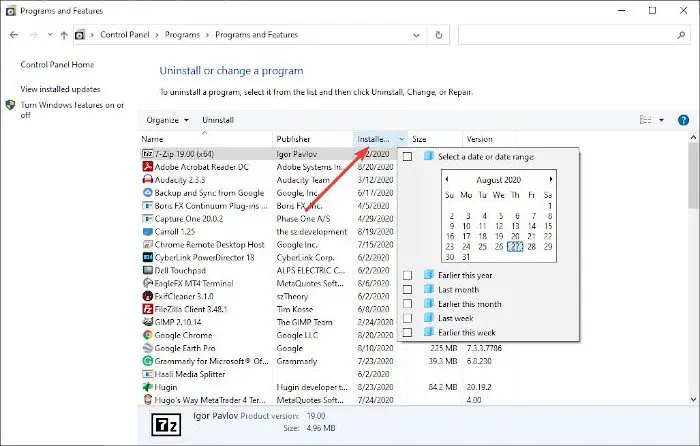The image size is (700, 446).
Task: Check the 'Earlier this week' filter
Action: tap(407, 332)
